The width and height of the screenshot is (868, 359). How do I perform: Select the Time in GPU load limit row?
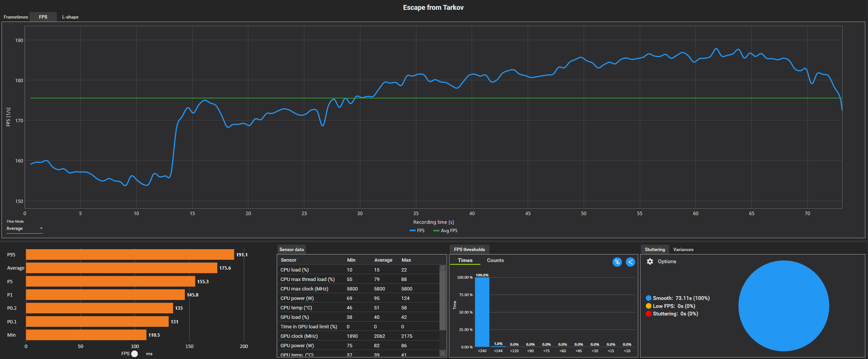[x=358, y=326]
